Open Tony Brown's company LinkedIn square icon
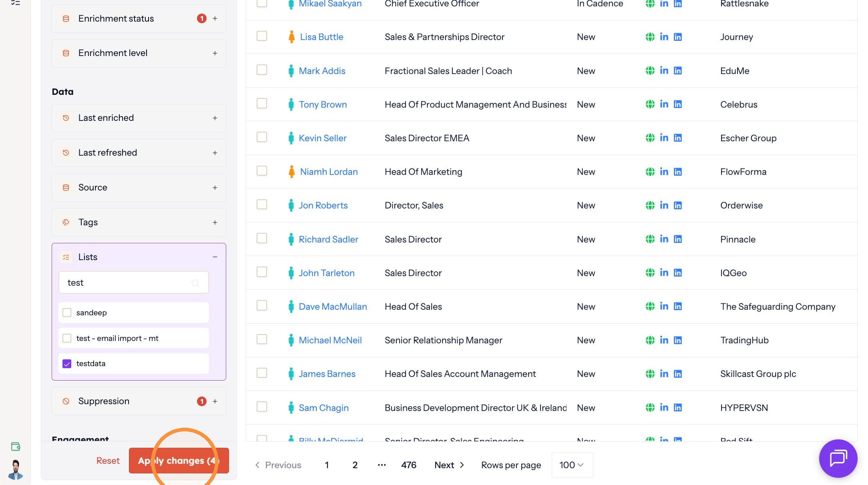This screenshot has width=868, height=485. [x=678, y=104]
